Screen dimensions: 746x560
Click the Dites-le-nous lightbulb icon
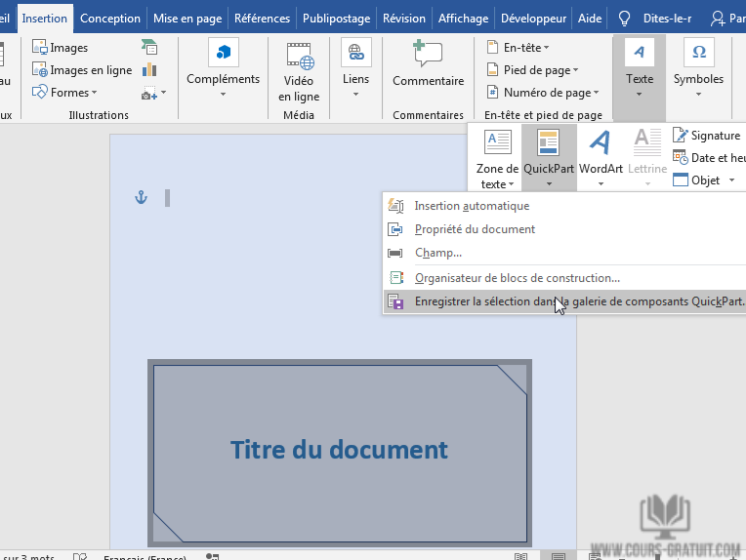[624, 19]
